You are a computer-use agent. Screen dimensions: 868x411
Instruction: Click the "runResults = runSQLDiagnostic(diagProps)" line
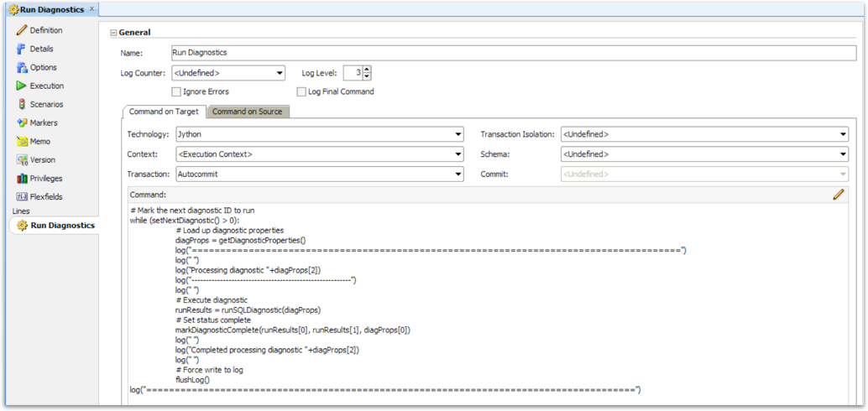248,310
